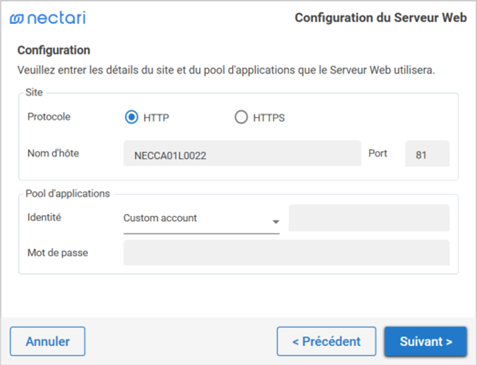This screenshot has height=365, width=477.
Task: Click the Site group label
Action: [34, 92]
